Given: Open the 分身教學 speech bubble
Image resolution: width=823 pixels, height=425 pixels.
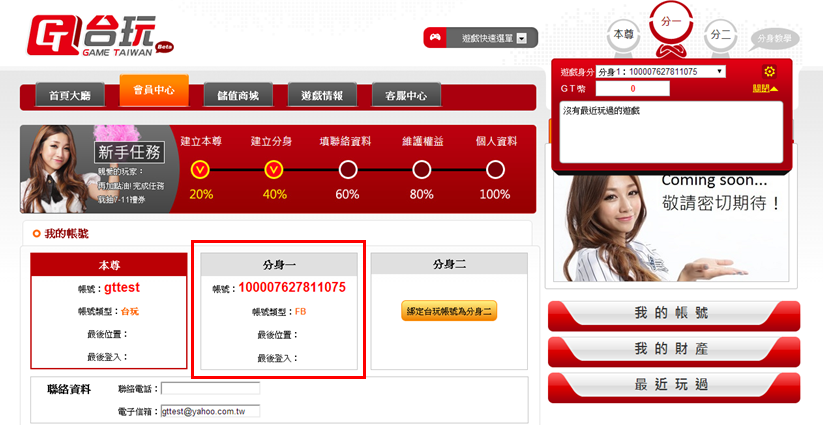Looking at the screenshot, I should point(775,39).
